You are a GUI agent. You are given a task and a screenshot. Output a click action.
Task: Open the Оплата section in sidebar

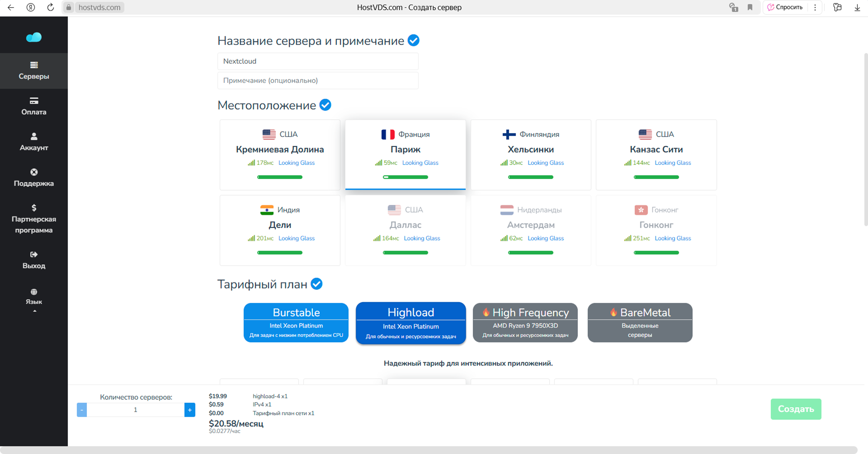click(34, 107)
